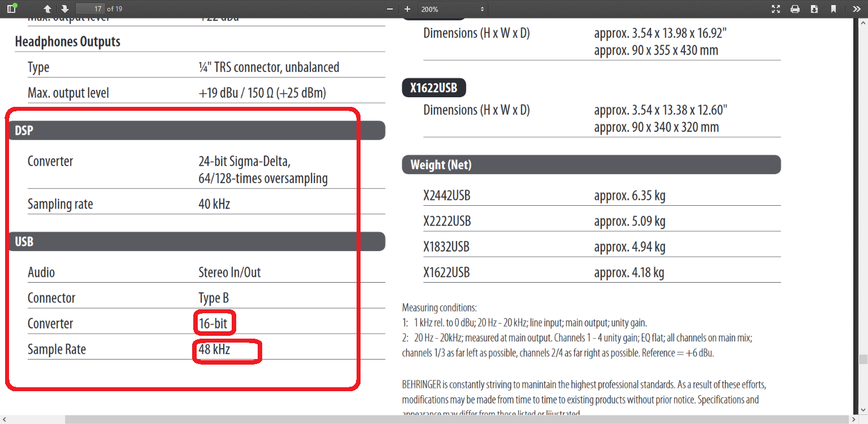Click the page number input box

[x=90, y=8]
